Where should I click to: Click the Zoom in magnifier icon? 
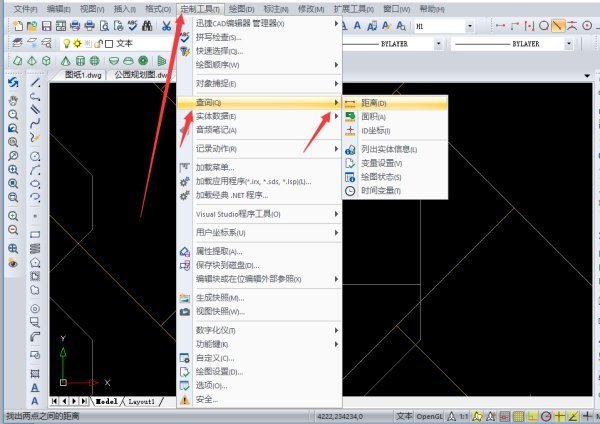(13, 216)
